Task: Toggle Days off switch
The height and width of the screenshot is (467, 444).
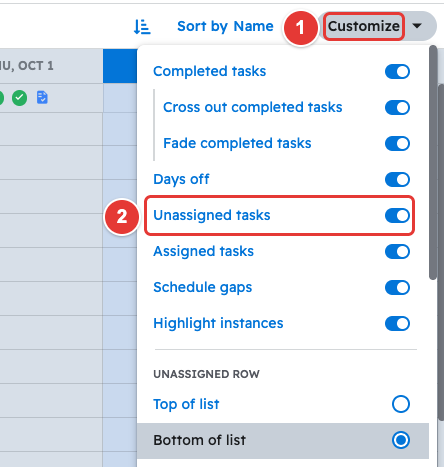Action: (x=397, y=179)
